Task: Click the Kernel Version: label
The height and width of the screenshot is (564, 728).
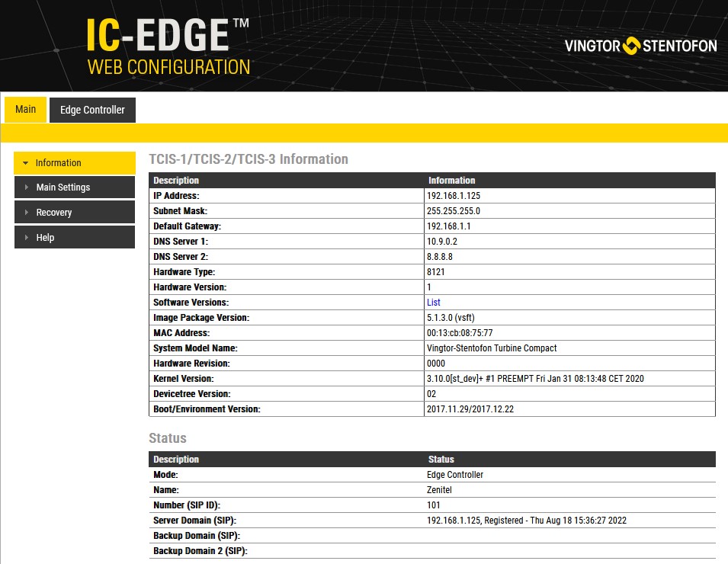Action: click(x=184, y=379)
